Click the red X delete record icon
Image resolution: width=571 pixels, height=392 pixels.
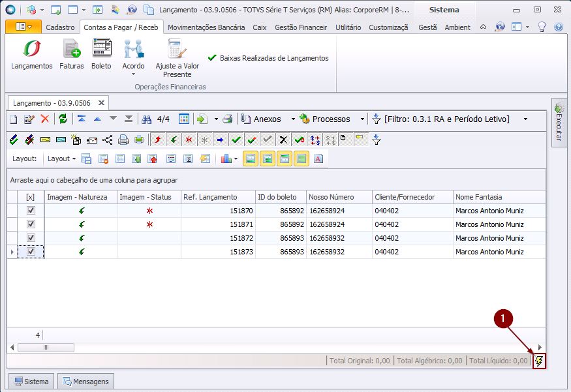point(45,119)
